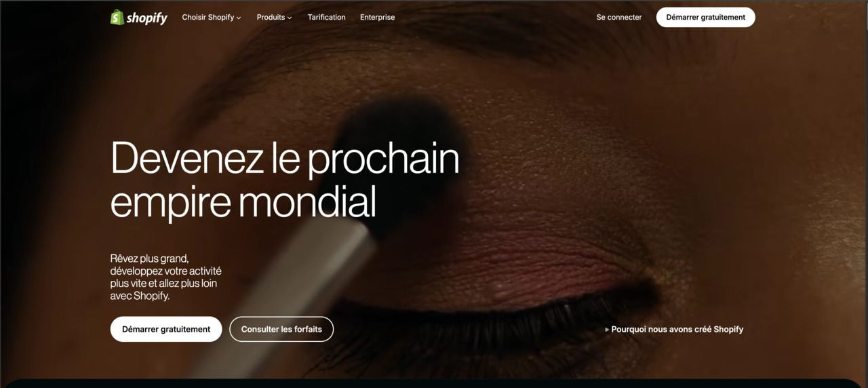Click the closed eyelashes in the background video
This screenshot has width=868, height=388.
(x=502, y=317)
